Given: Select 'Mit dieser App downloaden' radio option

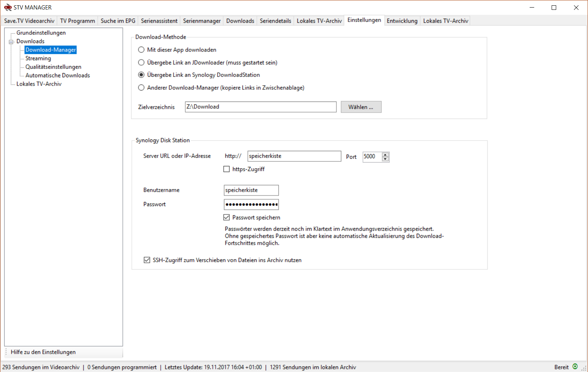Looking at the screenshot, I should point(141,50).
